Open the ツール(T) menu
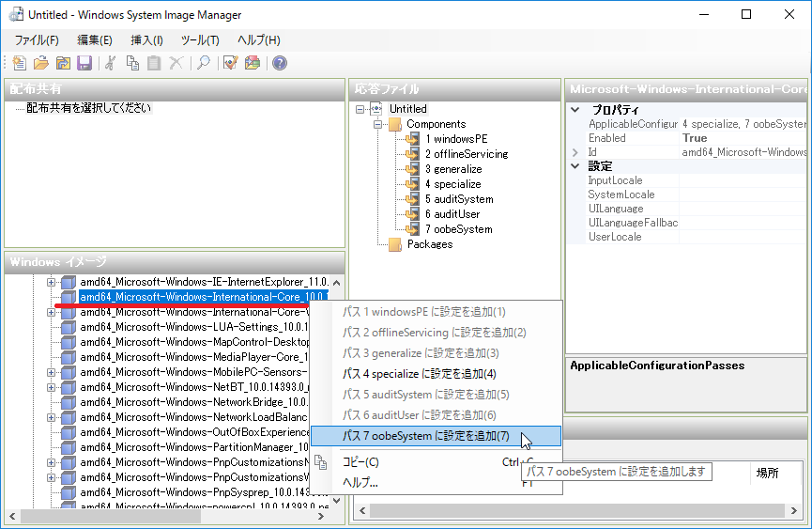 pyautogui.click(x=200, y=40)
